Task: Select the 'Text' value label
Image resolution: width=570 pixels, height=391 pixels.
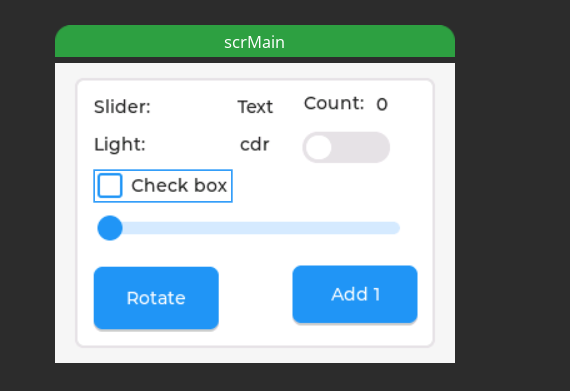Action: coord(255,107)
